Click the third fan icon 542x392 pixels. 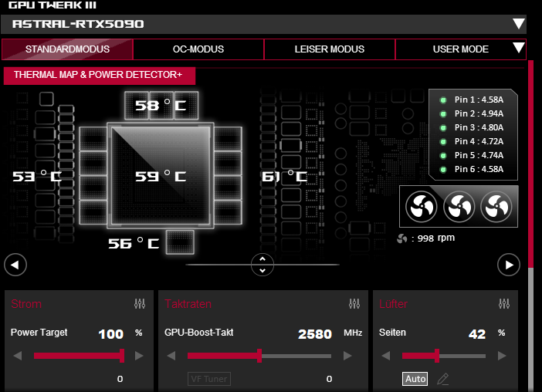[x=496, y=207]
